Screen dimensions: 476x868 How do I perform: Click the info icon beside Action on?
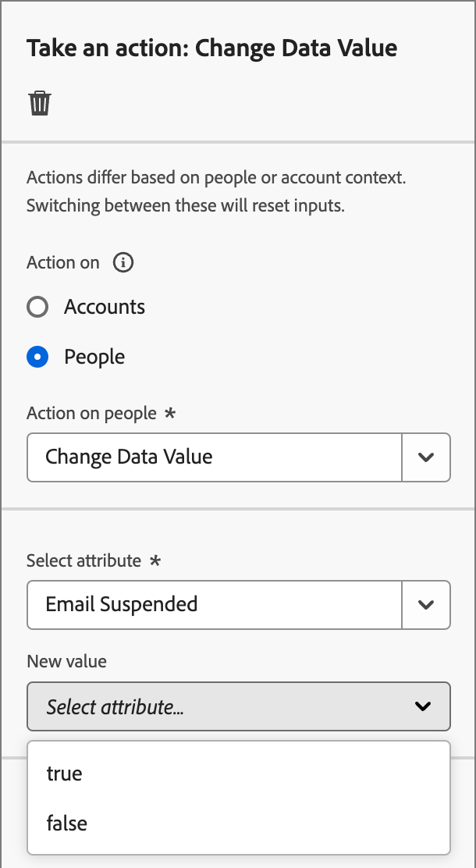(123, 262)
